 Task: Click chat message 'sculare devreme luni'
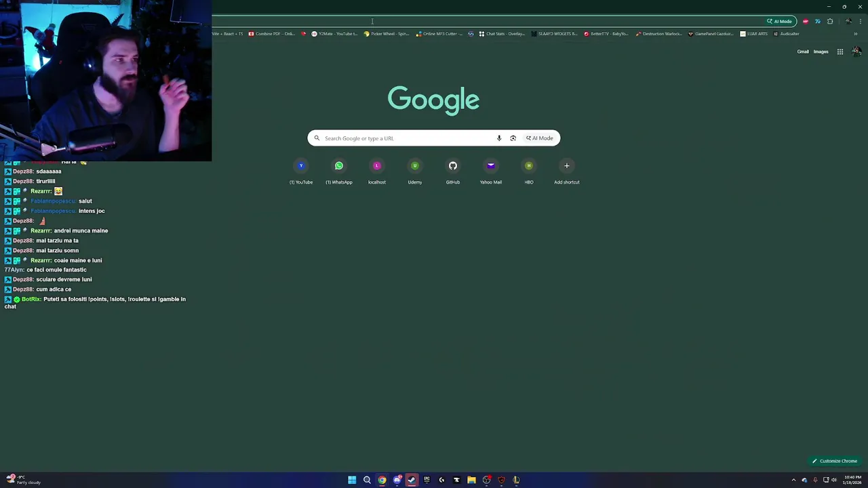pyautogui.click(x=64, y=279)
